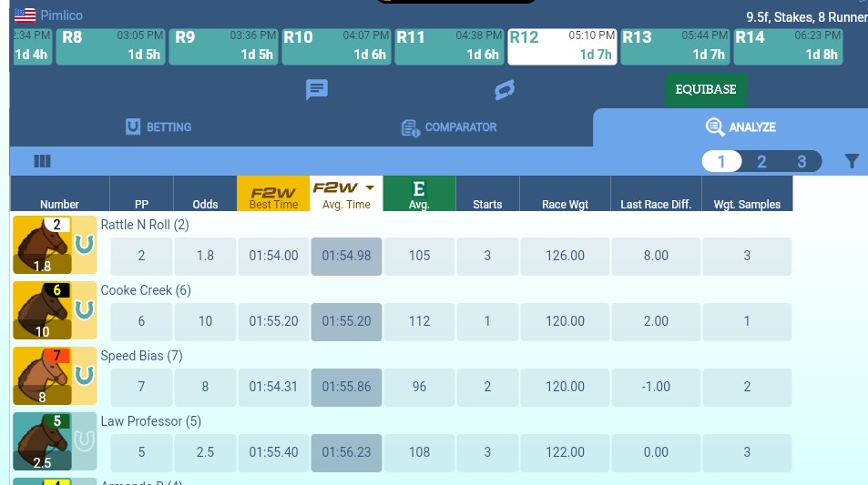868x485 pixels.
Task: Click the 2.5 odds cell for Law Professor
Action: (x=205, y=452)
